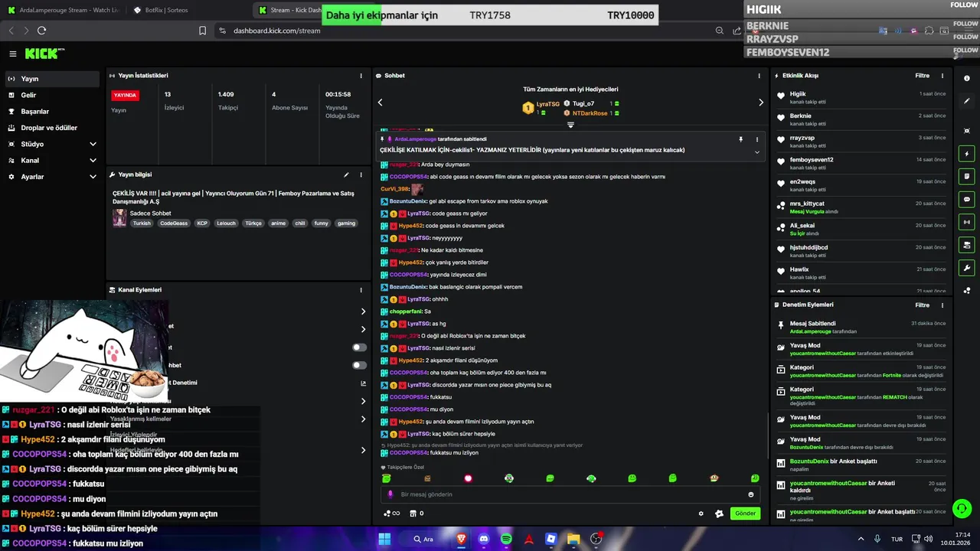This screenshot has height=551, width=980.
Task: Open Gelir in the sidebar
Action: (x=52, y=95)
